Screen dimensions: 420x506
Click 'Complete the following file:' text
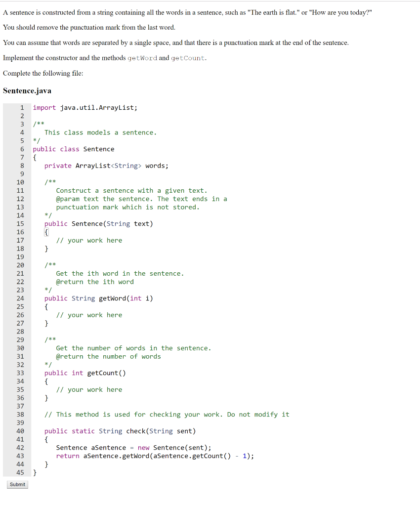click(43, 73)
